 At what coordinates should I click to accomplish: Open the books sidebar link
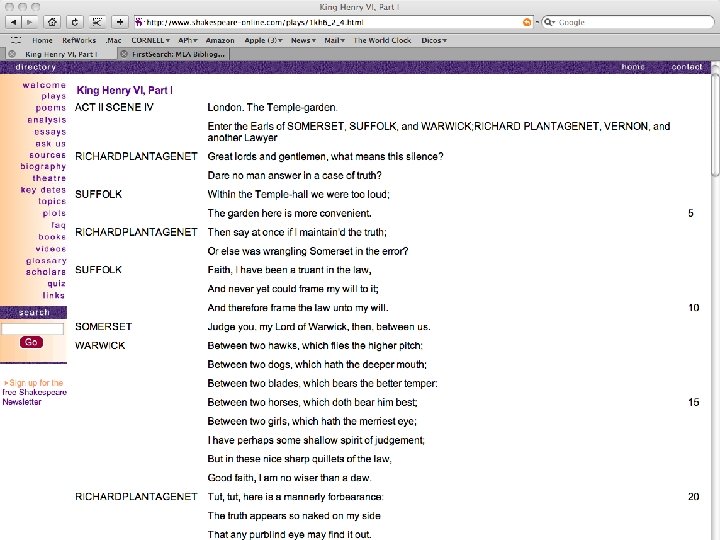[52, 237]
